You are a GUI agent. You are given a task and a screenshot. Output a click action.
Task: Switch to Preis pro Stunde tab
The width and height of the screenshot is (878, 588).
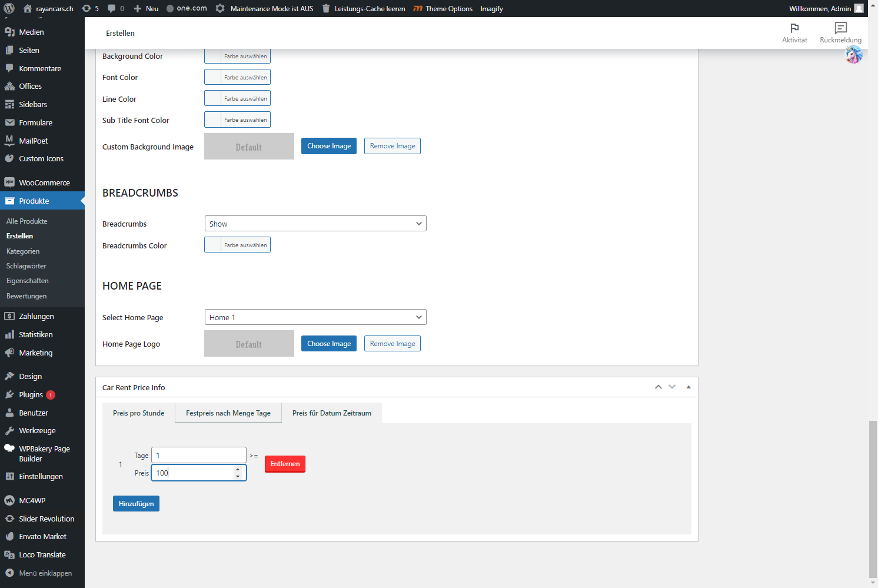[x=138, y=413]
